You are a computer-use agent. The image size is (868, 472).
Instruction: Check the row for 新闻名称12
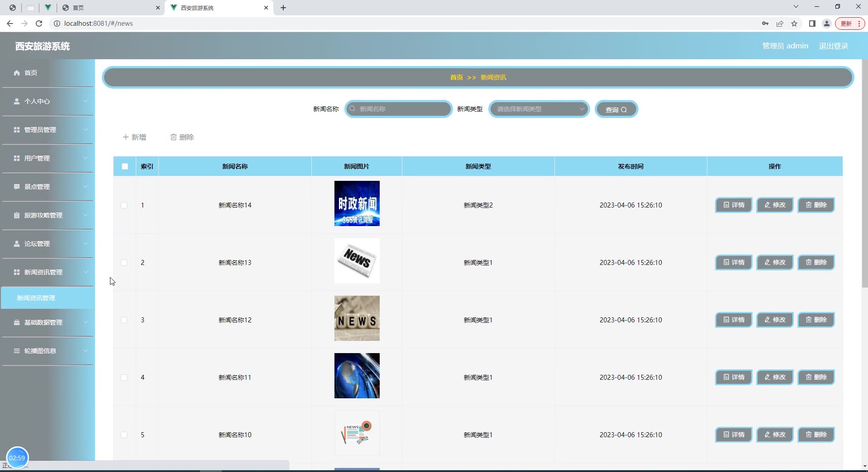pos(124,320)
